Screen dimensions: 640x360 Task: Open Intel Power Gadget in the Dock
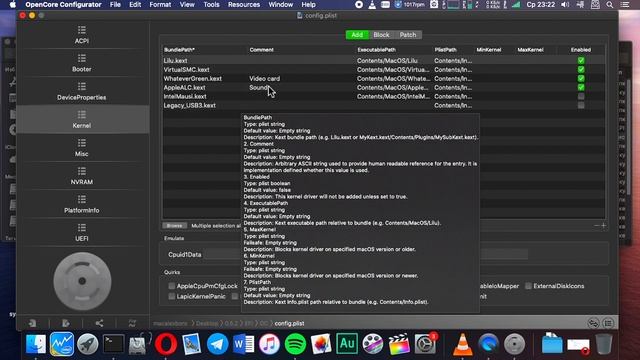[62, 344]
